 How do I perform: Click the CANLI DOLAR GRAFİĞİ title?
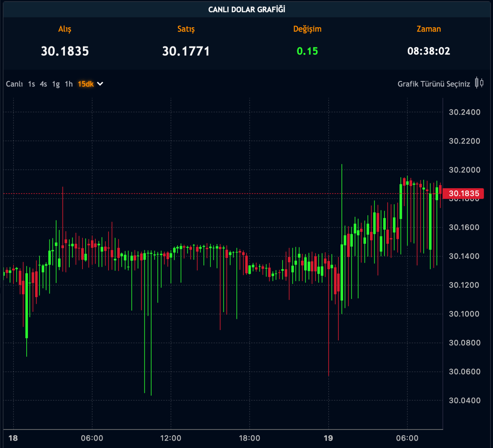tap(246, 9)
